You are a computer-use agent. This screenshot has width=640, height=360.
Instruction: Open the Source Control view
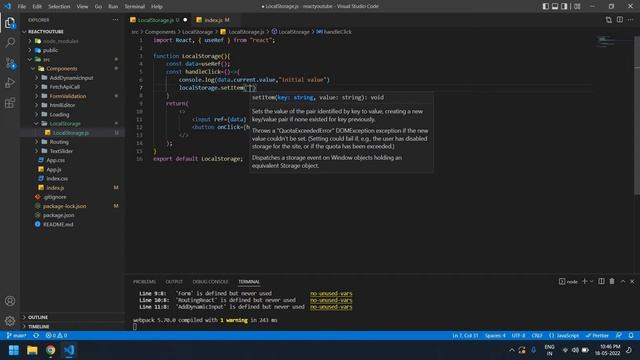click(x=10, y=63)
